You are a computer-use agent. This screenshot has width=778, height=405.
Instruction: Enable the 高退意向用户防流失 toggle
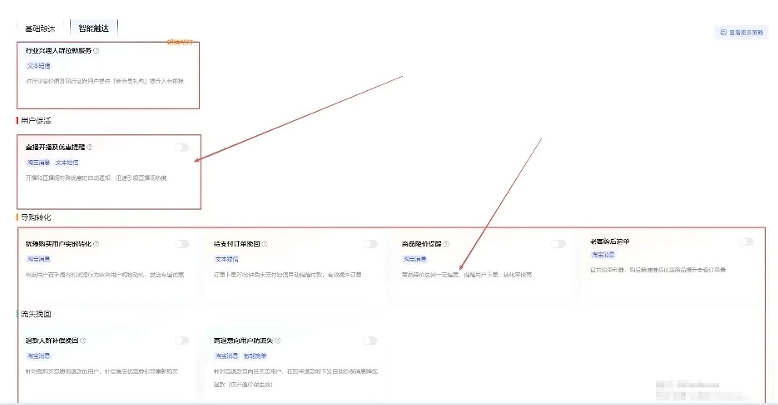pyautogui.click(x=370, y=340)
